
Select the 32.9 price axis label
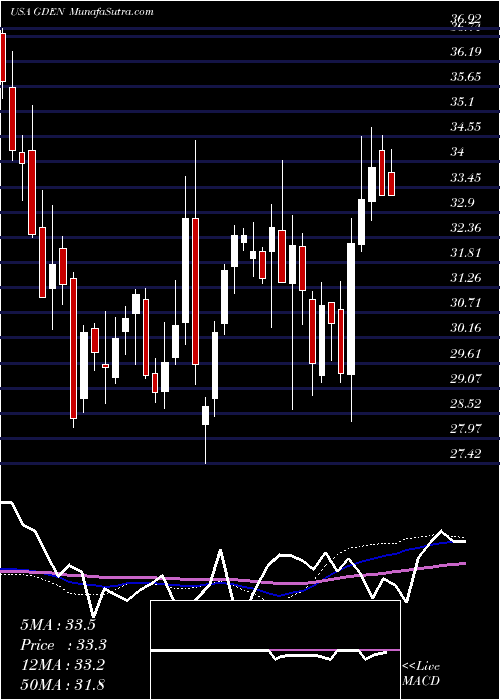point(462,203)
